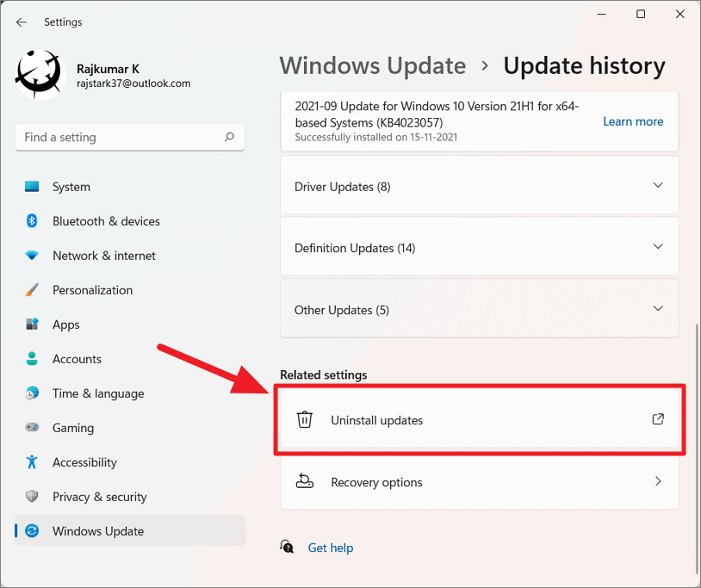Screen dimensions: 701x588
Task: Click the Privacy shield icon
Action: [32, 496]
